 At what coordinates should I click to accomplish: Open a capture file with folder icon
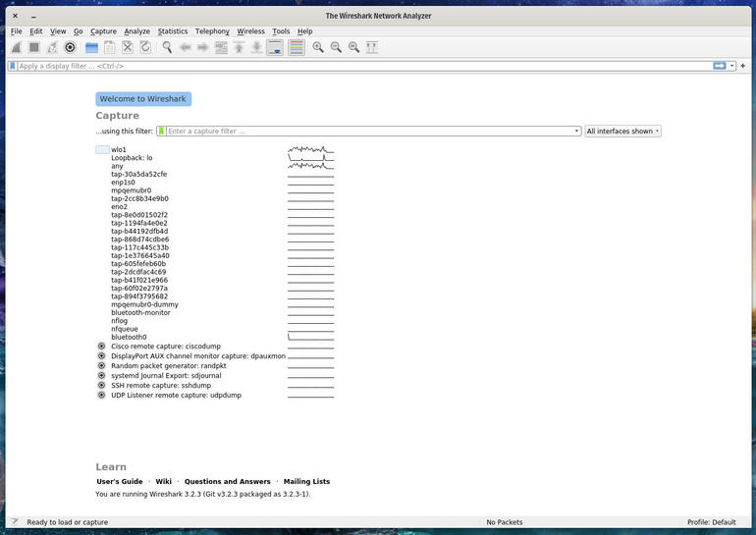click(91, 47)
